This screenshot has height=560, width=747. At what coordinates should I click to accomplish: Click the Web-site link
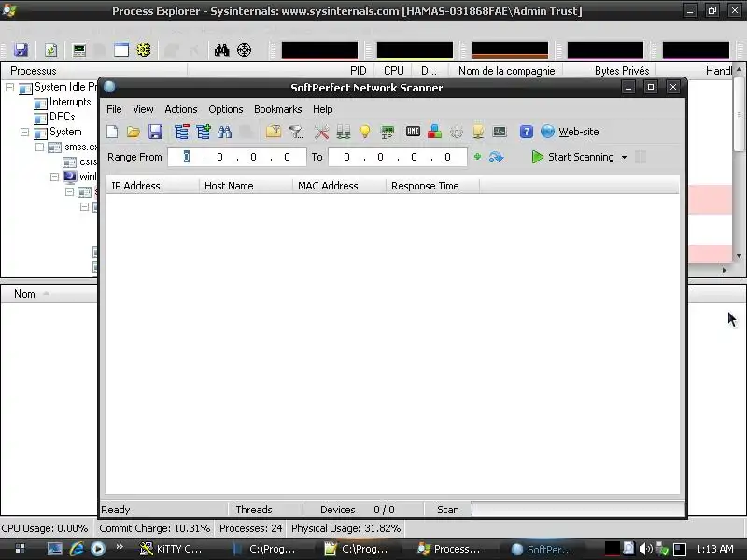point(578,132)
